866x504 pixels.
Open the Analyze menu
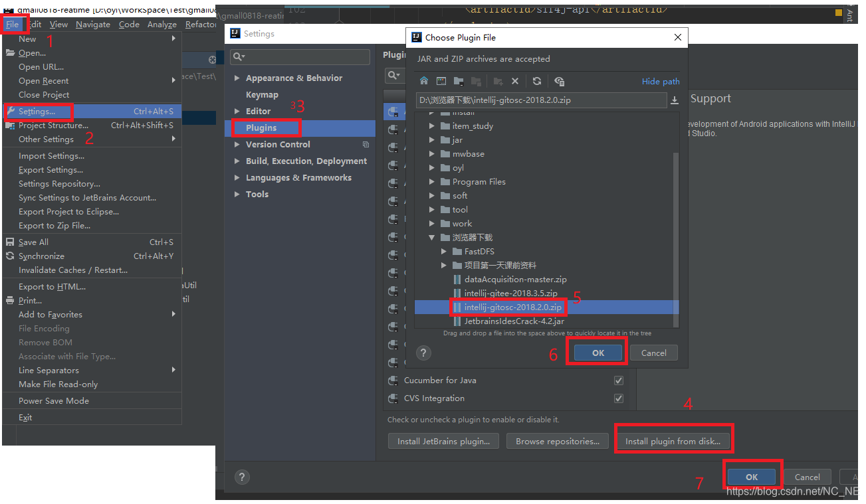pyautogui.click(x=162, y=25)
